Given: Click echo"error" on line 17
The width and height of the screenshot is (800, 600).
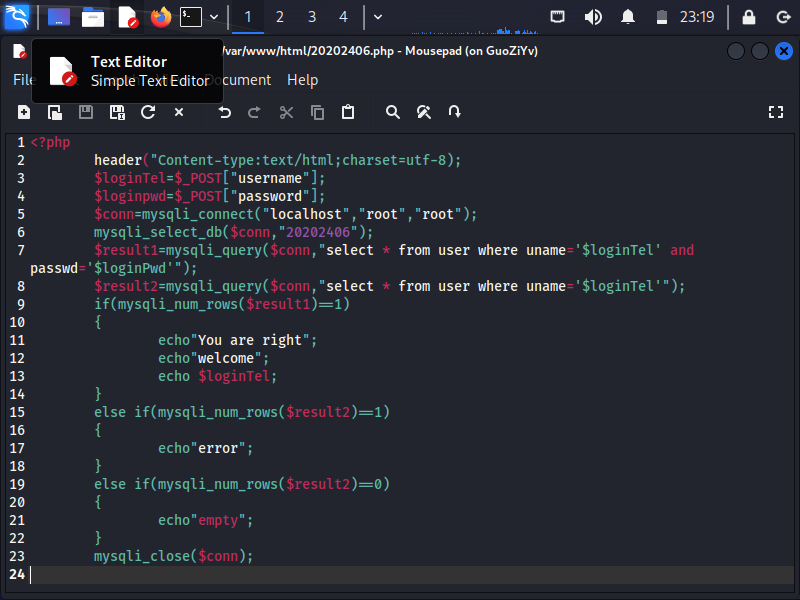Looking at the screenshot, I should click(x=205, y=448).
